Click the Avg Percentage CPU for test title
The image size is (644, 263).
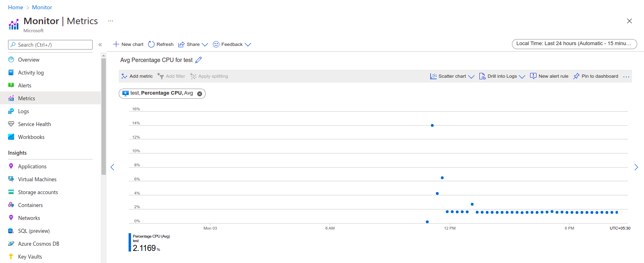point(157,60)
